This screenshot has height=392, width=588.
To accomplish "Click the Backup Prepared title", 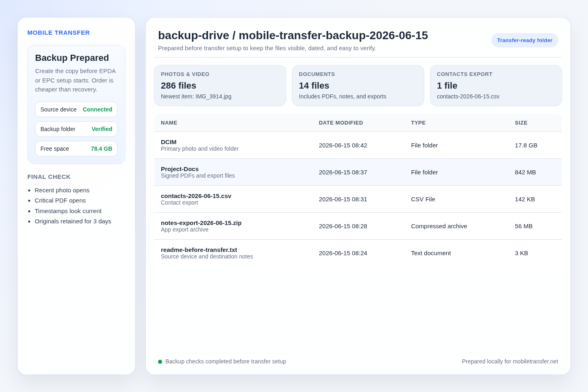I will coord(72,58).
